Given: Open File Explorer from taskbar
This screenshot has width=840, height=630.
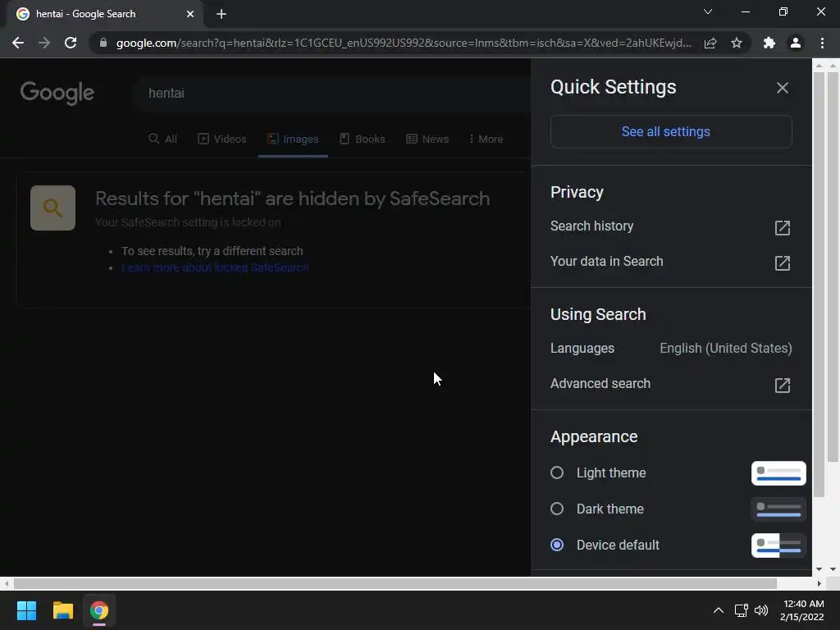Looking at the screenshot, I should 62,610.
